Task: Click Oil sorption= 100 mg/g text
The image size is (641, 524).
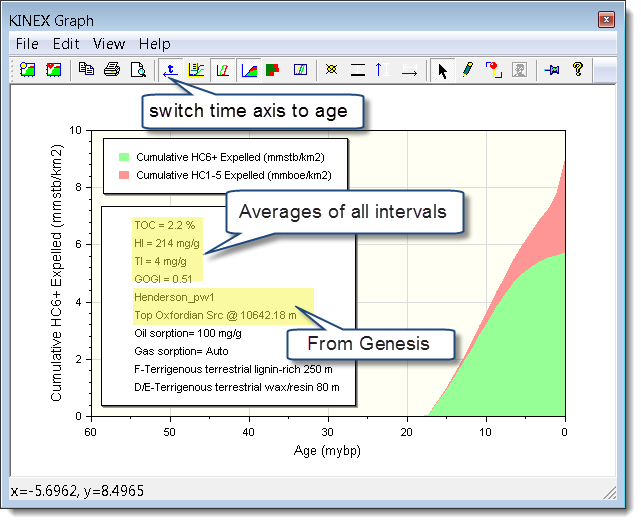Action: [188, 333]
